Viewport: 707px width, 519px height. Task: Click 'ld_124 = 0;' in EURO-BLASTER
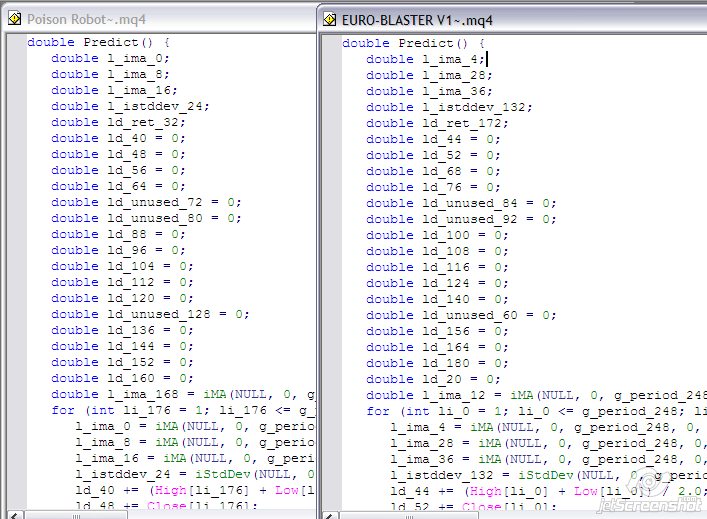pos(465,284)
